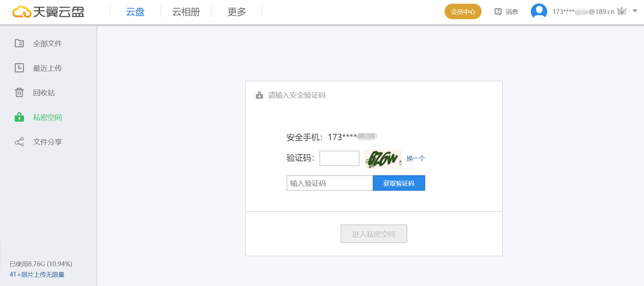Open the 会员中心 membership page
Viewport: 644px width, 286px height.
pyautogui.click(x=463, y=12)
